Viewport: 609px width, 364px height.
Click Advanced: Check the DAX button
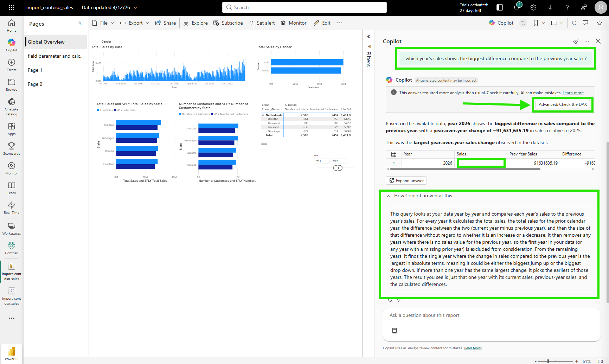pyautogui.click(x=563, y=104)
